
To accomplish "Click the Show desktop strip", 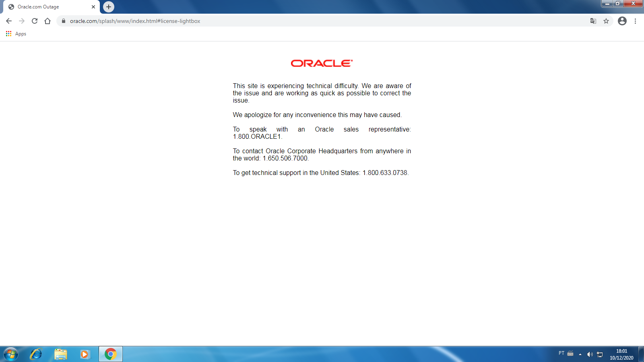I will coord(641,354).
